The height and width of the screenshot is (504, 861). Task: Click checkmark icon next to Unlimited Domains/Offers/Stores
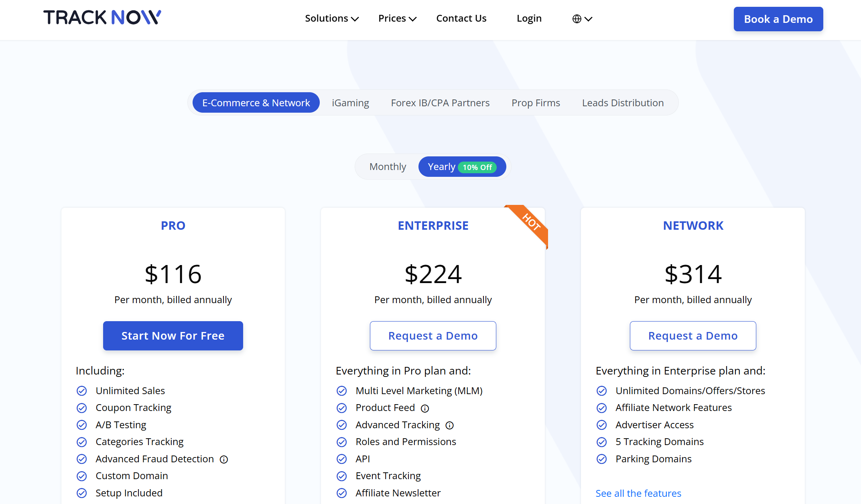601,391
